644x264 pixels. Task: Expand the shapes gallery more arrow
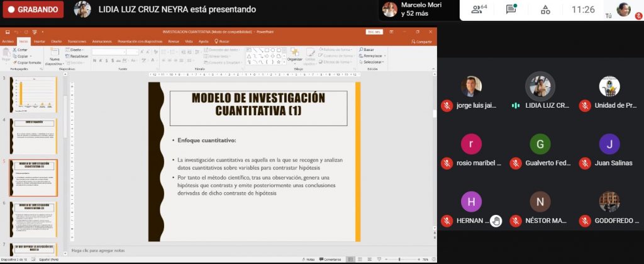(284, 62)
